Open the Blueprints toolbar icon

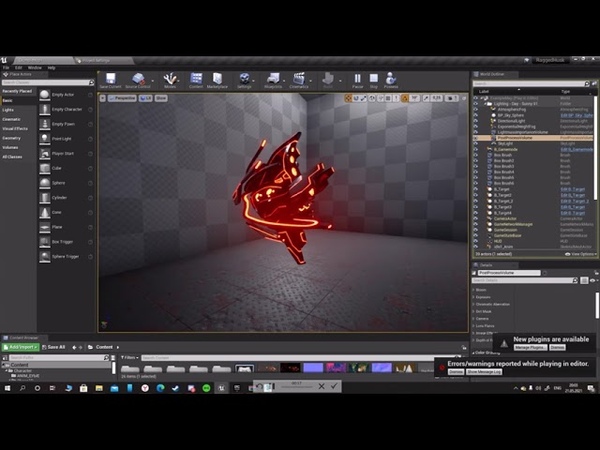coord(273,79)
